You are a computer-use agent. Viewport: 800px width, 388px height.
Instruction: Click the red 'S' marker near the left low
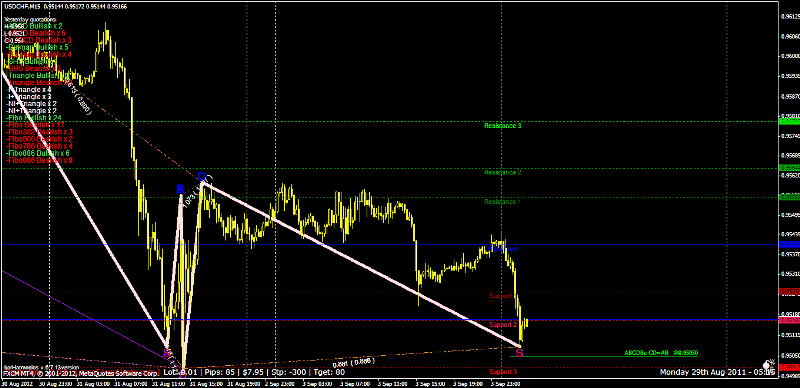pos(166,352)
